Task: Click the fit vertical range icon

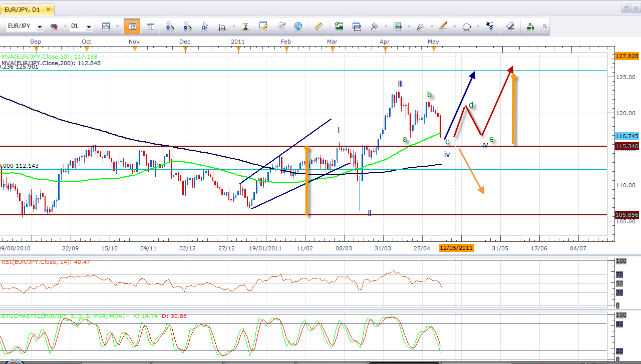Action: 245,27
